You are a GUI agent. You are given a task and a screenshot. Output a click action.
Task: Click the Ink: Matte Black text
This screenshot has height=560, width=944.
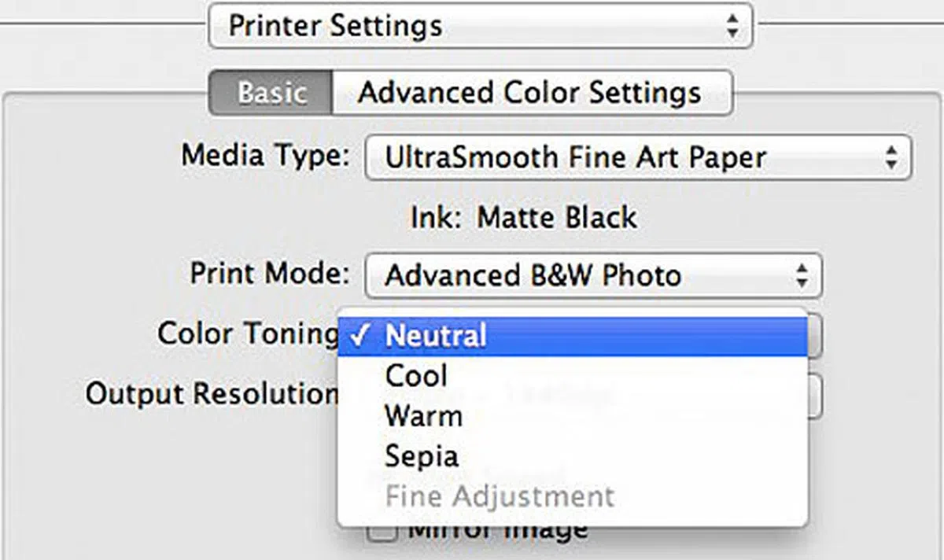tap(523, 217)
